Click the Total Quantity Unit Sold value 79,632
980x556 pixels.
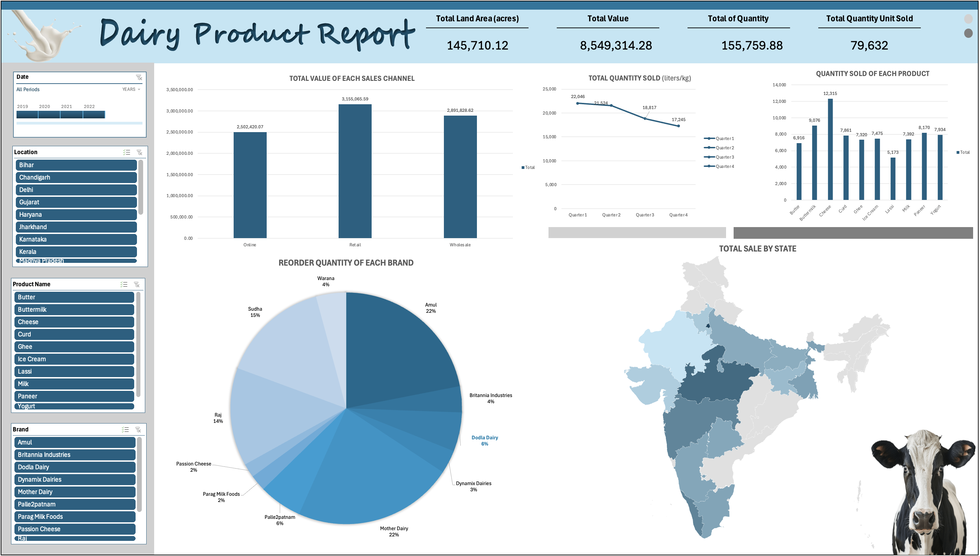[x=869, y=45]
